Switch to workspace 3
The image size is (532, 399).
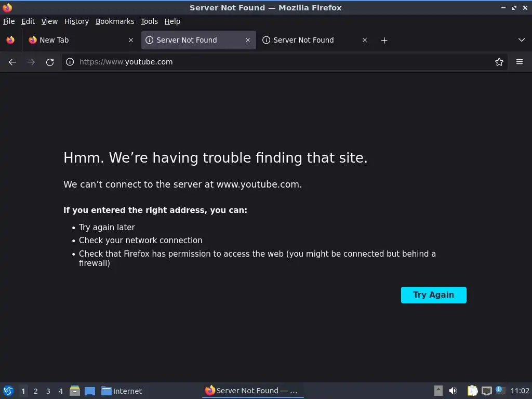coord(48,391)
